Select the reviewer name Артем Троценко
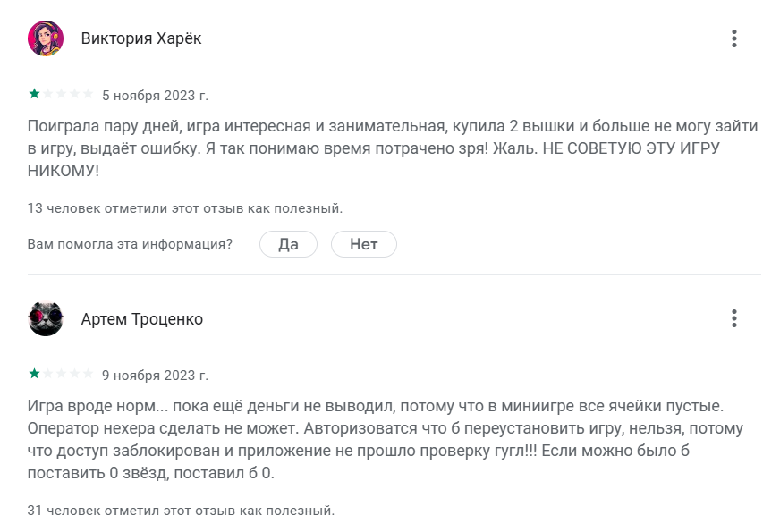This screenshot has width=763, height=532. pyautogui.click(x=142, y=319)
